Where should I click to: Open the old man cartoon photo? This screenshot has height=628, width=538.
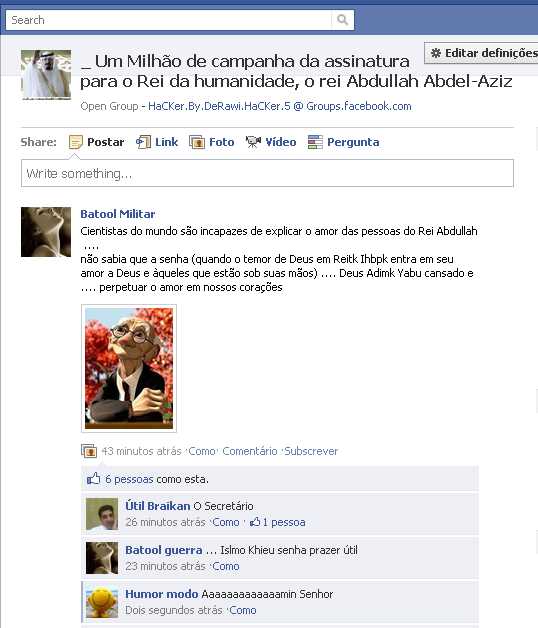point(129,368)
